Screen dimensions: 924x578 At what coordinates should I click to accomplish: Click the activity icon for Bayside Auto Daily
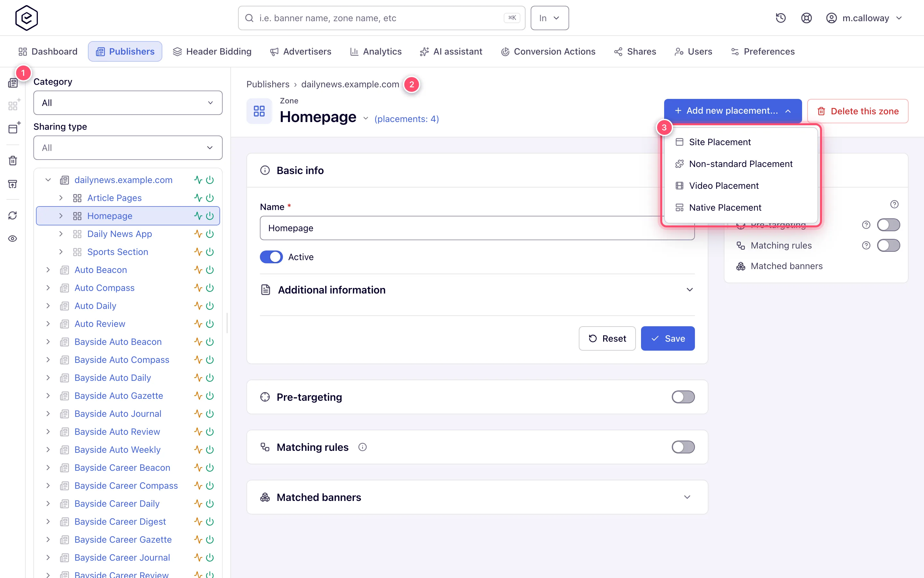point(198,378)
